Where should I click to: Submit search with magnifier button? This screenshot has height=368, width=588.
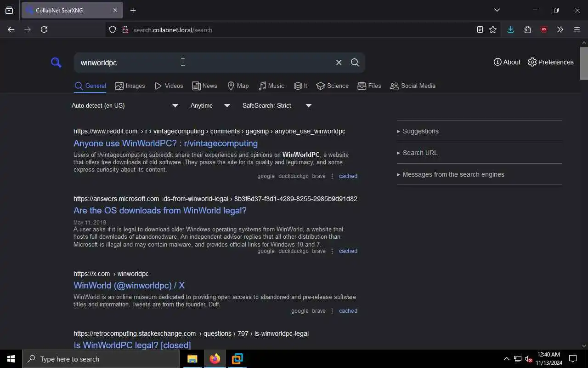[355, 63]
